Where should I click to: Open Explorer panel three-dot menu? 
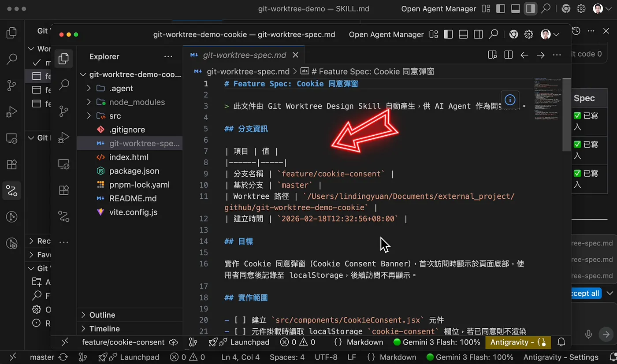[168, 56]
